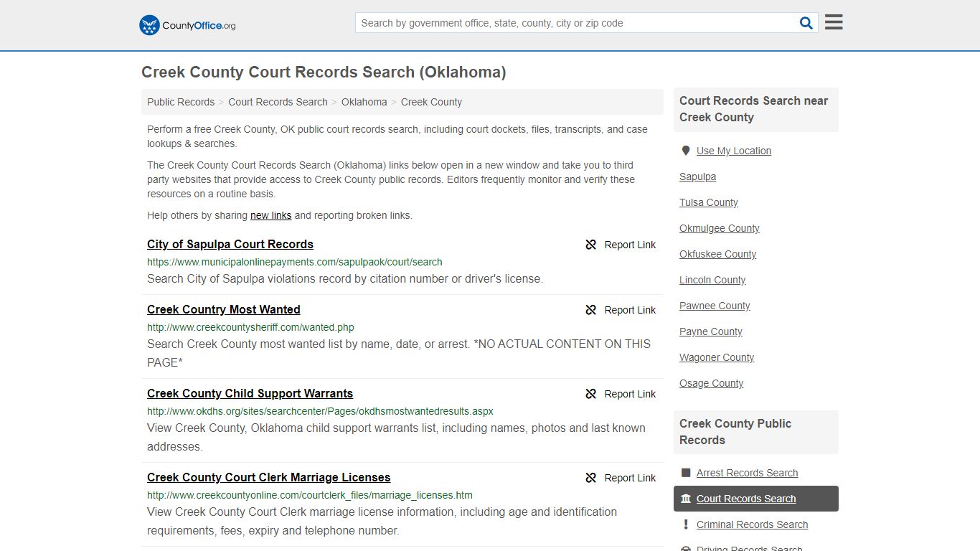Click Use My Location
Screen dimensions: 980x551
click(734, 151)
